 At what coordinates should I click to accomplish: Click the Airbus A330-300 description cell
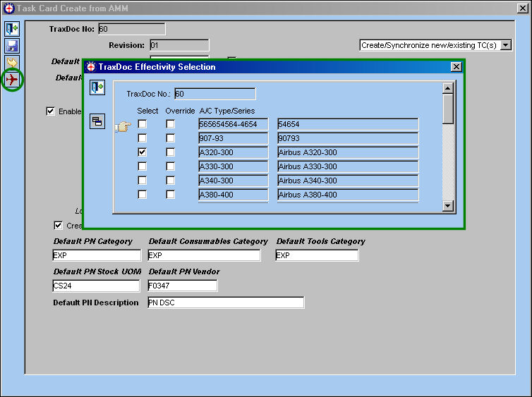tap(348, 166)
